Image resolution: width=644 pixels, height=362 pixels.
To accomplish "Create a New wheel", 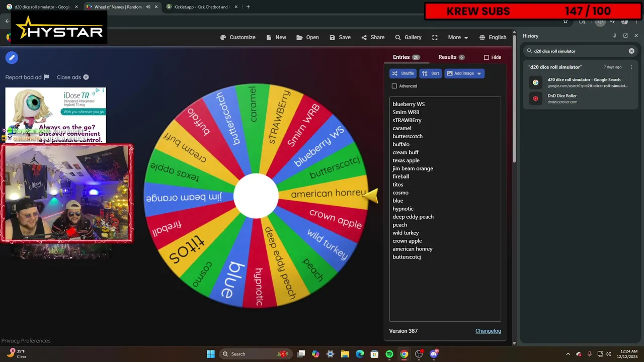I will [276, 37].
